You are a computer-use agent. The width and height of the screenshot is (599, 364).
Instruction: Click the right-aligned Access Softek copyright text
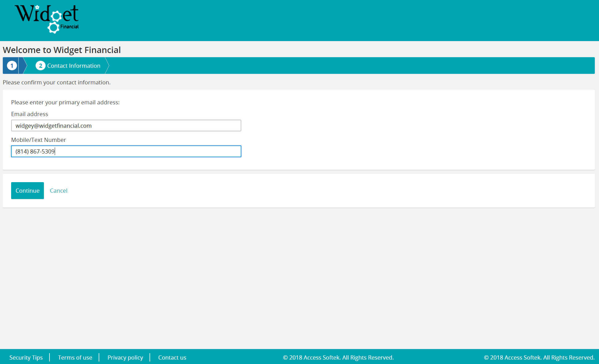(x=539, y=357)
